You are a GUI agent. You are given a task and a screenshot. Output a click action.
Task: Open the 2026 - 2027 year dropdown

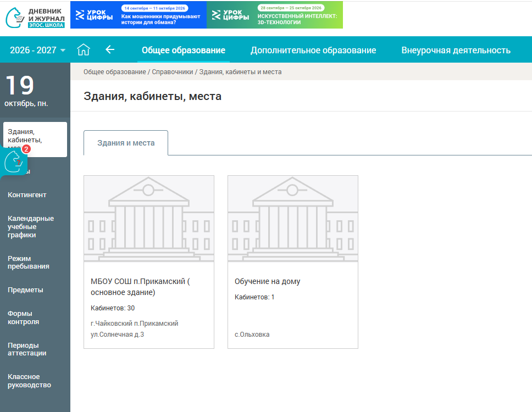[x=37, y=50]
